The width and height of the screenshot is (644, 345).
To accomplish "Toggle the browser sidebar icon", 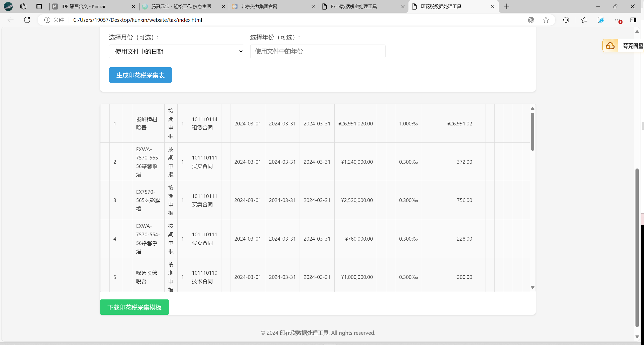I will (x=633, y=20).
